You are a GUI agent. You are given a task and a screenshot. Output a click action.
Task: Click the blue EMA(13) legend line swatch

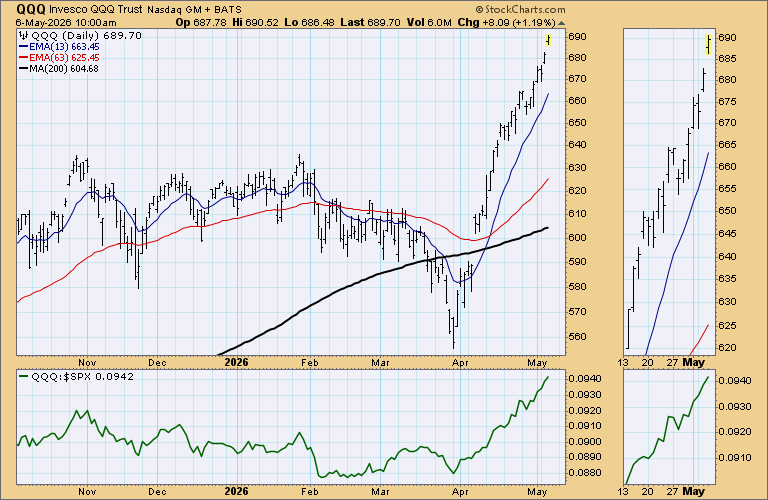tap(24, 47)
